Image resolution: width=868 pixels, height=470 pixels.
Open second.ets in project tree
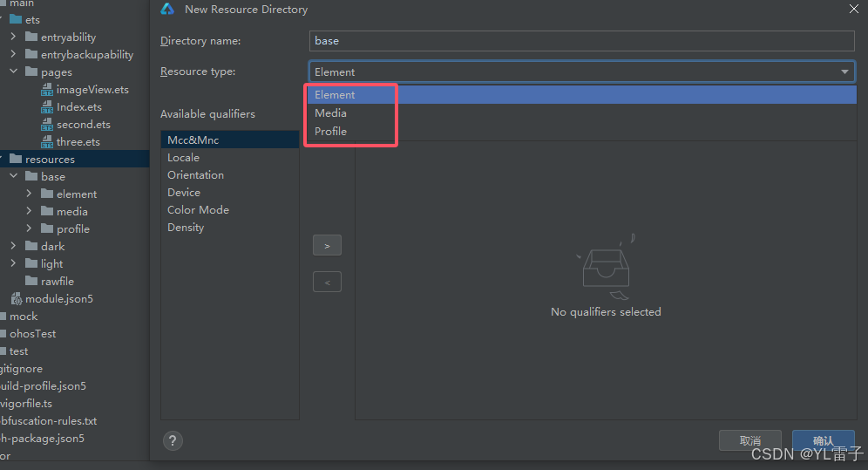tap(84, 125)
